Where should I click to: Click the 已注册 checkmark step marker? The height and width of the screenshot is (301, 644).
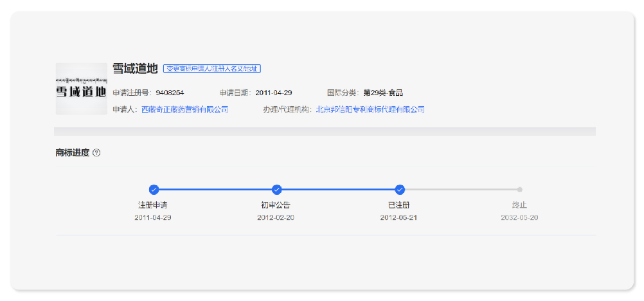click(x=400, y=190)
